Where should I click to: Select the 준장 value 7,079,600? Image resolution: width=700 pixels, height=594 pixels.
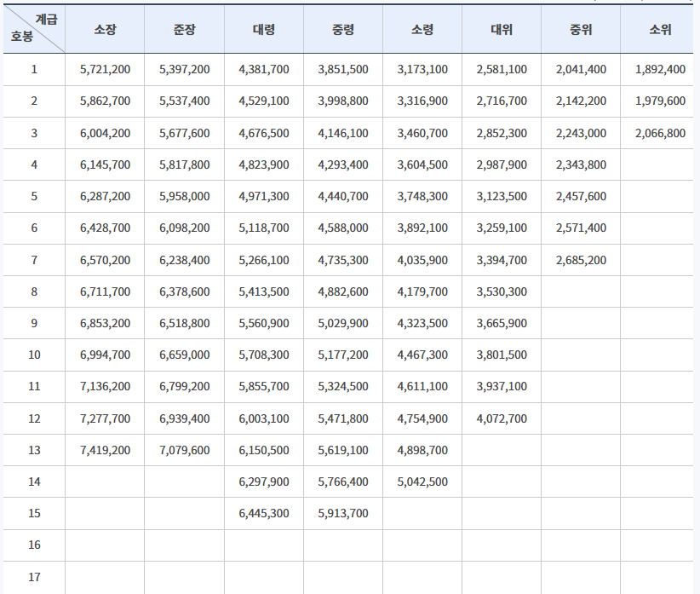point(185,450)
